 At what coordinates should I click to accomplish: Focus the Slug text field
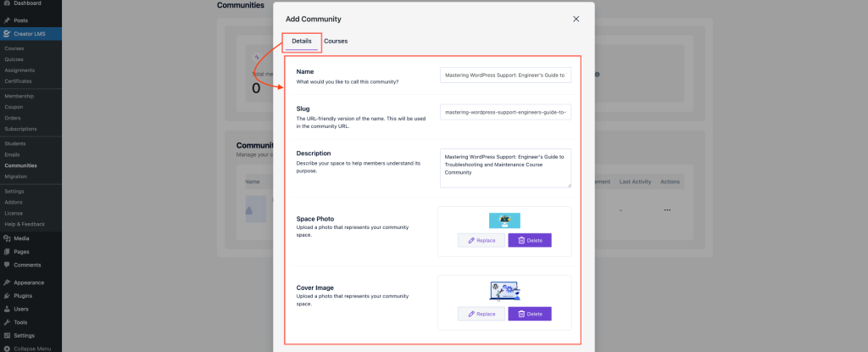[x=505, y=112]
